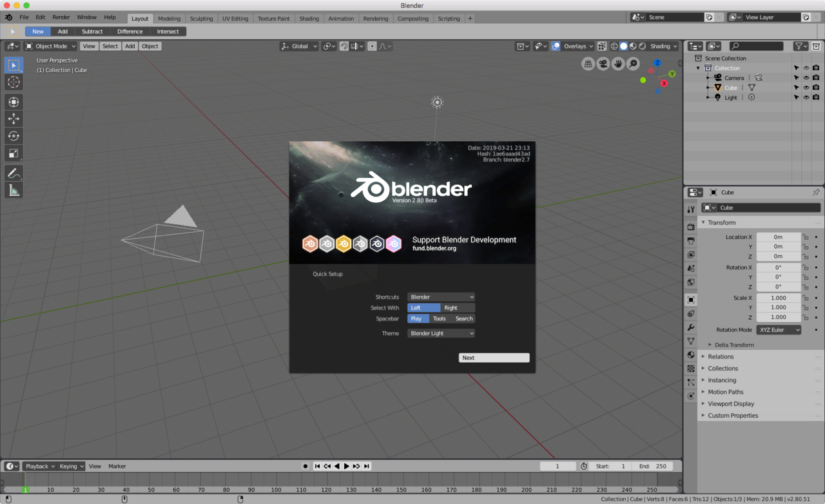Select the Scale tool
This screenshot has width=825, height=504.
(14, 153)
